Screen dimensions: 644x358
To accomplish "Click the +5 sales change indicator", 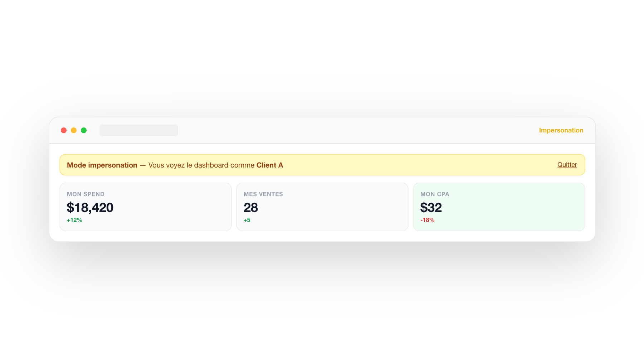I will [x=247, y=220].
